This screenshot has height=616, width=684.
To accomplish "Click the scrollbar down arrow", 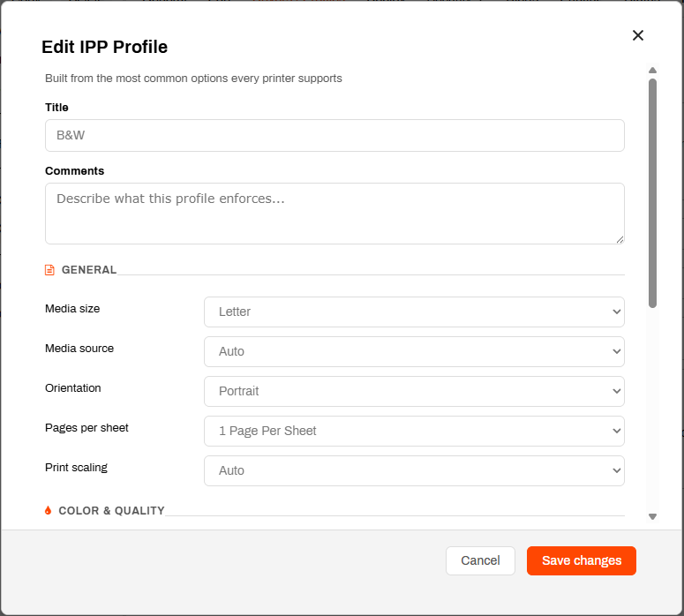I will [x=652, y=517].
